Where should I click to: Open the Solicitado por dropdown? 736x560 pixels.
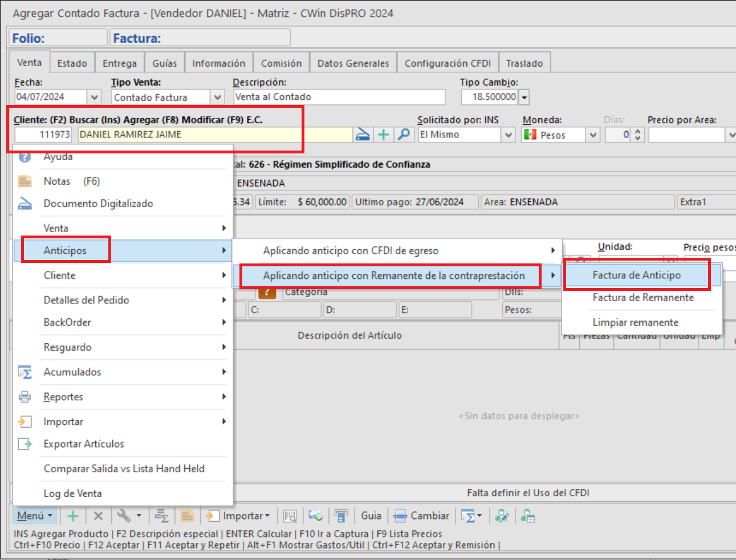point(509,135)
